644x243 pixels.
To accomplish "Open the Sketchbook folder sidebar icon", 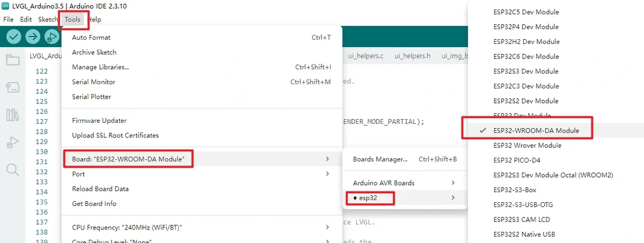I will (12, 60).
